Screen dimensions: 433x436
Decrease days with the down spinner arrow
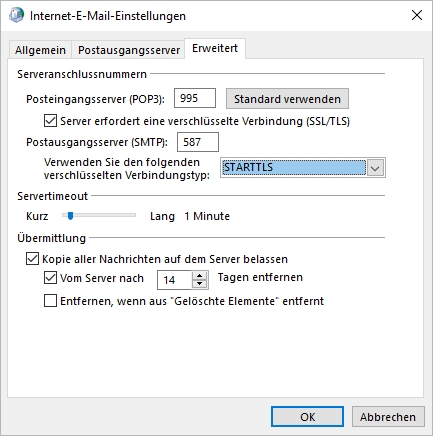(x=200, y=284)
